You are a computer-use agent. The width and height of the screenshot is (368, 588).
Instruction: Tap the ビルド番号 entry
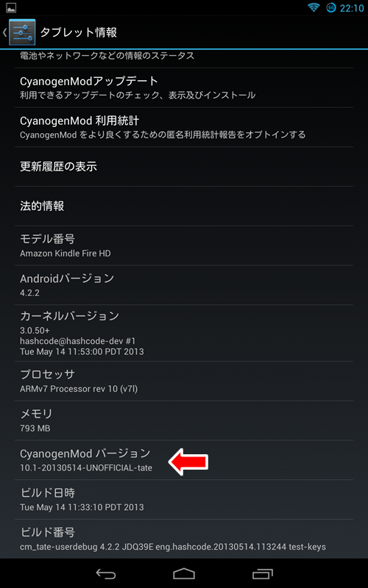tap(184, 539)
